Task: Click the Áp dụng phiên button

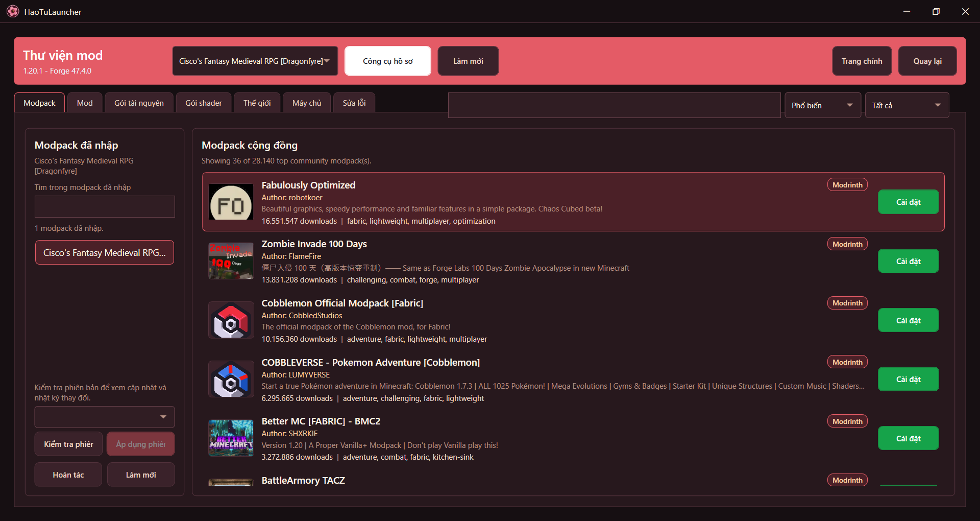Action: (141, 444)
